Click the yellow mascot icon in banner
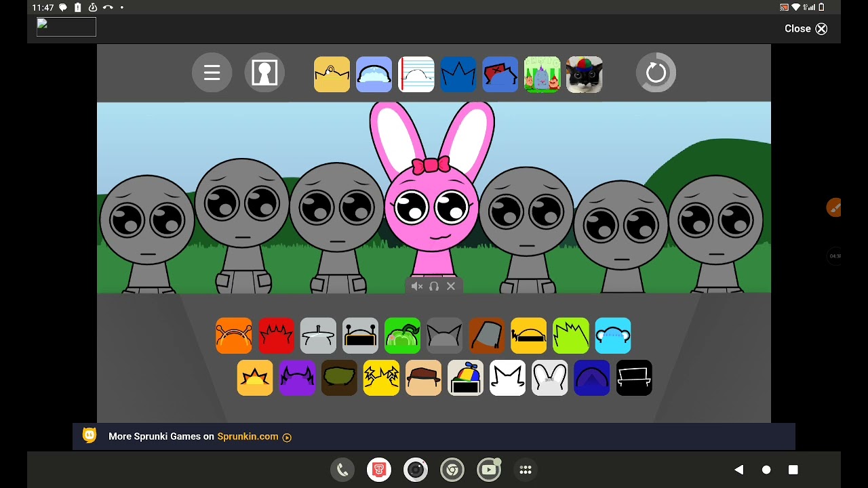This screenshot has height=488, width=868. tap(90, 435)
